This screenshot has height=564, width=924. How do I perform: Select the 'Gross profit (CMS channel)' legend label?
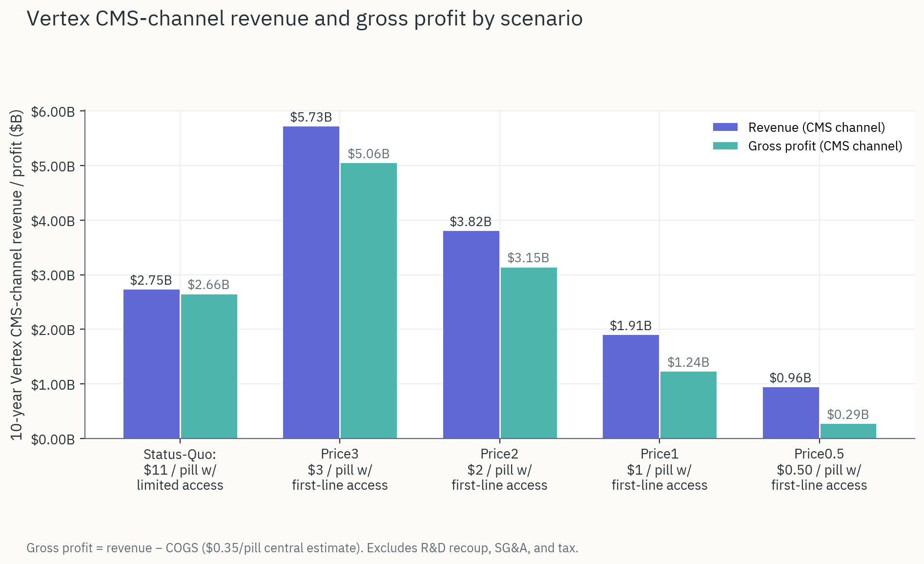[x=825, y=146]
